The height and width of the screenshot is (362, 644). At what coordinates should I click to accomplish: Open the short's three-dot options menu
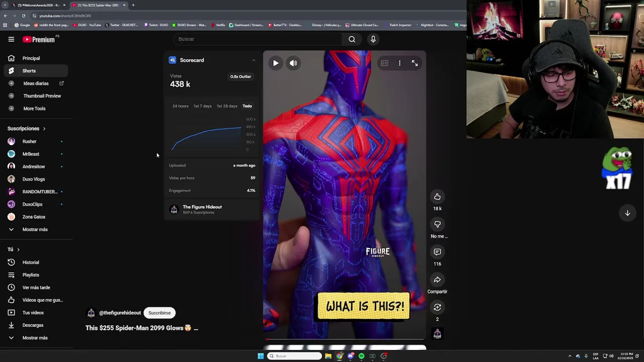(x=399, y=63)
